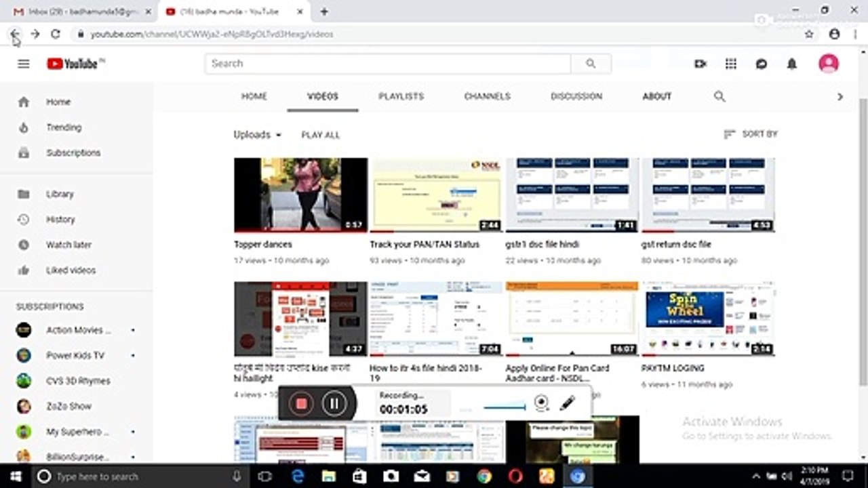The image size is (868, 488).
Task: Open the gstr1 dsc file hindi title
Action: (x=542, y=244)
